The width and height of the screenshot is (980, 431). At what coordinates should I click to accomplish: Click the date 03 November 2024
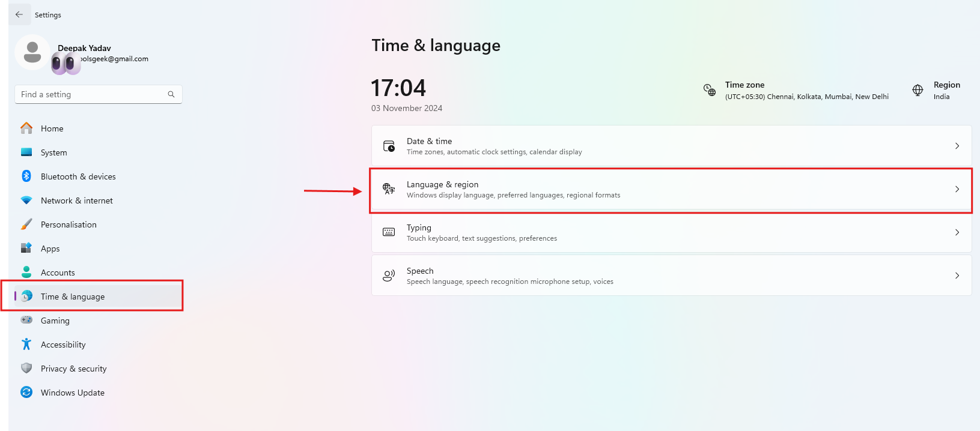[x=407, y=108]
